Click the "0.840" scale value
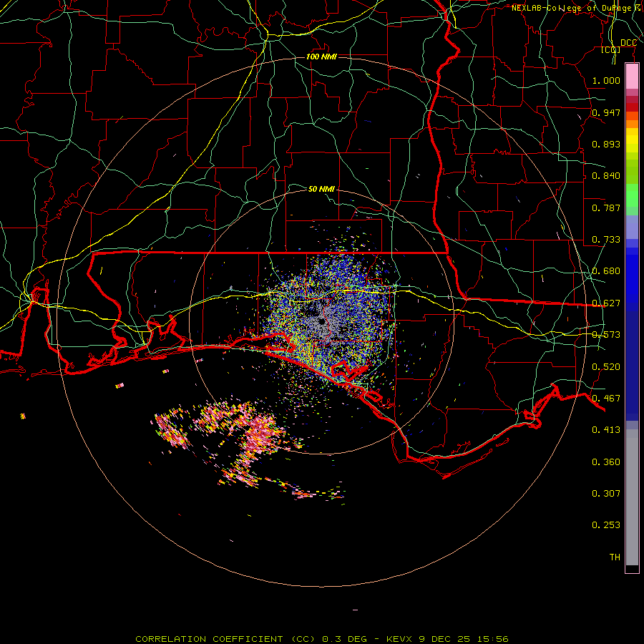644x644 pixels. [x=606, y=176]
